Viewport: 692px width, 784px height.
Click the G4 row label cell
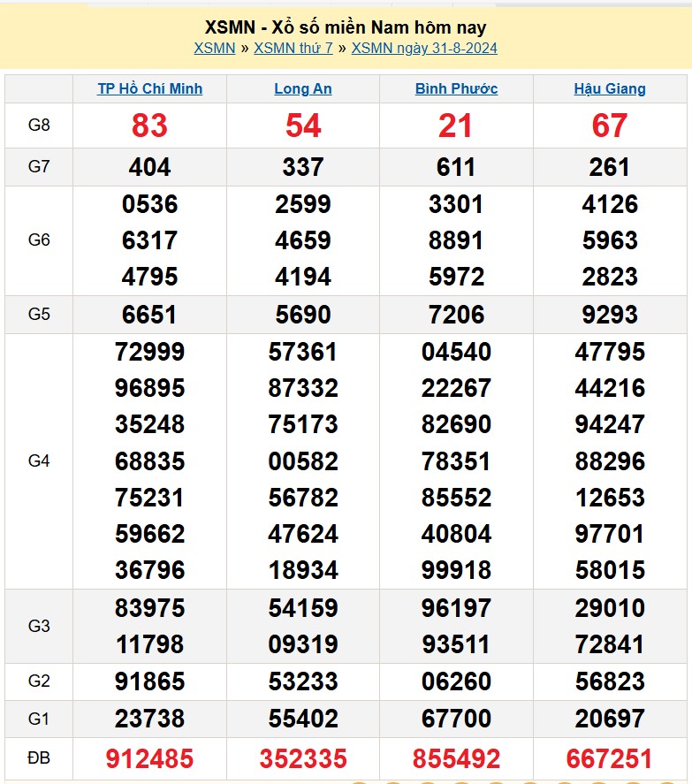coord(39,461)
